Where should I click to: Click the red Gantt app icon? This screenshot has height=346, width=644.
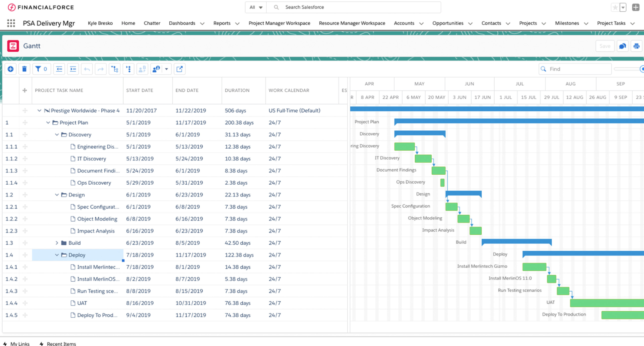(x=13, y=46)
